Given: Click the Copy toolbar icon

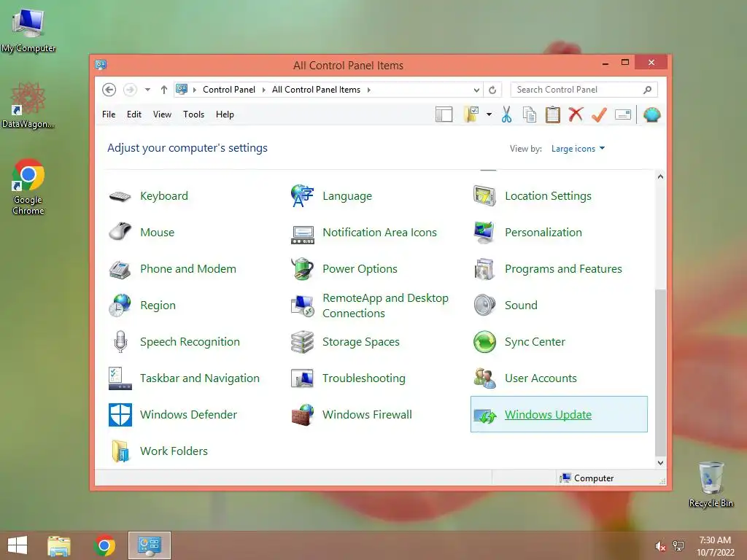Looking at the screenshot, I should [x=530, y=114].
